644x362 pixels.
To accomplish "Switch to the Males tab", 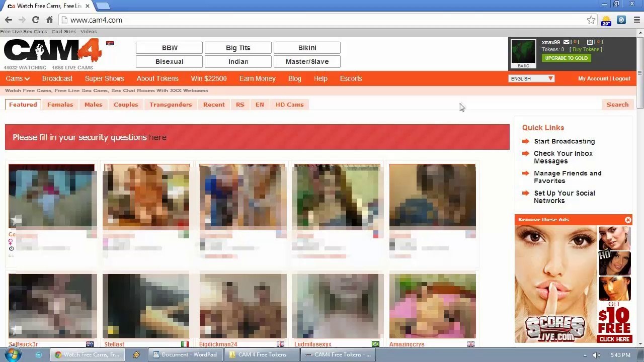I will pos(94,105).
